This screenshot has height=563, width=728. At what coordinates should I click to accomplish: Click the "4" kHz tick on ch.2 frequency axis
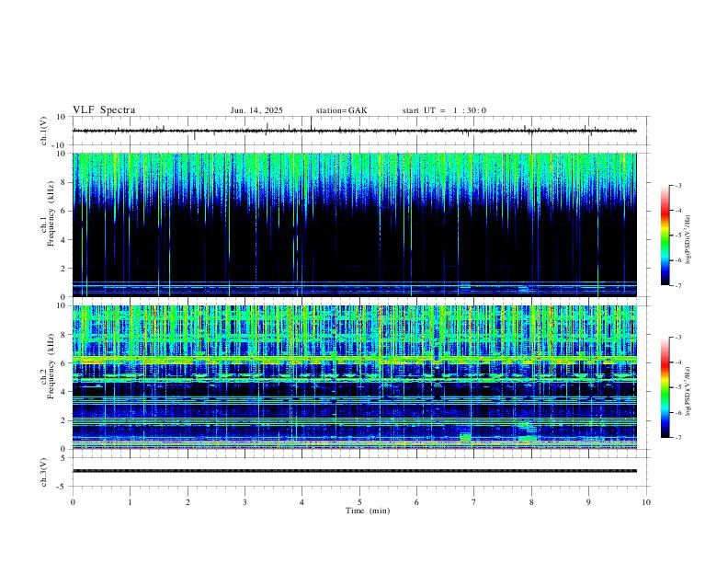tap(64, 392)
